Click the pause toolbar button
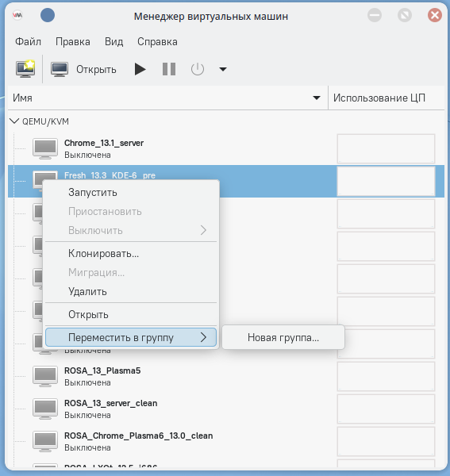 pyautogui.click(x=169, y=69)
